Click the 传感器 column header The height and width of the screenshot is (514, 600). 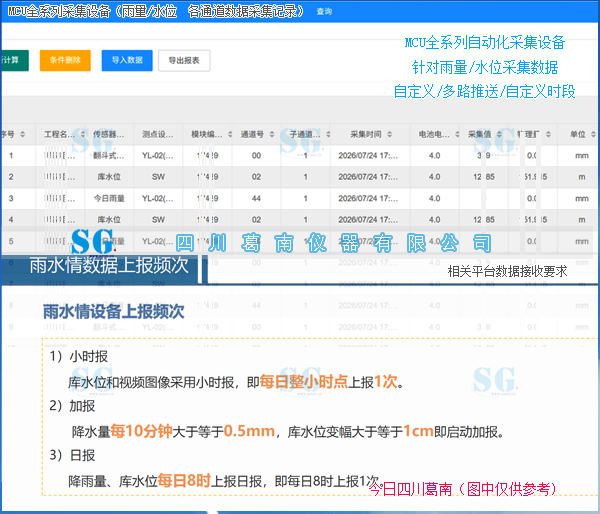[109, 134]
